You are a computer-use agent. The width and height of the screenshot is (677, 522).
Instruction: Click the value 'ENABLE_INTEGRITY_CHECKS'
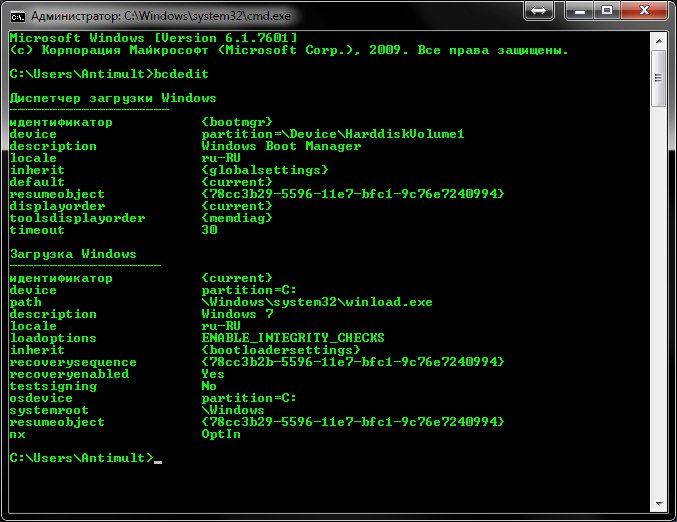[293, 338]
